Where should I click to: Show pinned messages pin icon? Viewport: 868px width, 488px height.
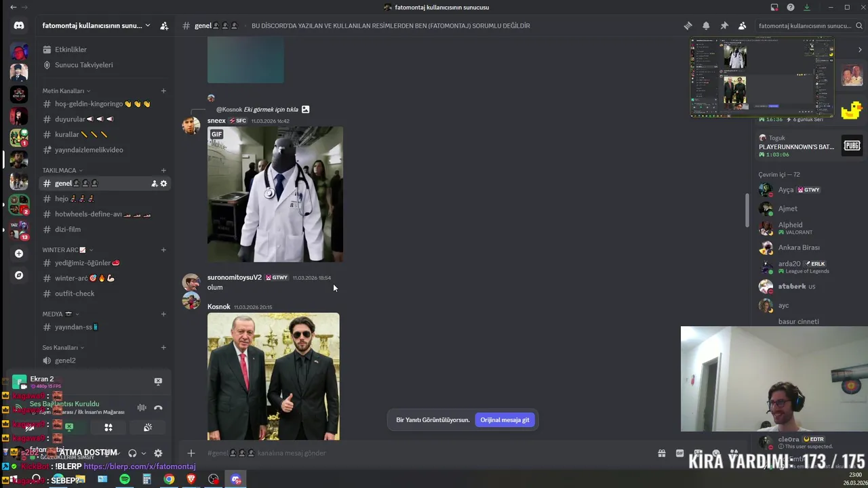click(724, 26)
